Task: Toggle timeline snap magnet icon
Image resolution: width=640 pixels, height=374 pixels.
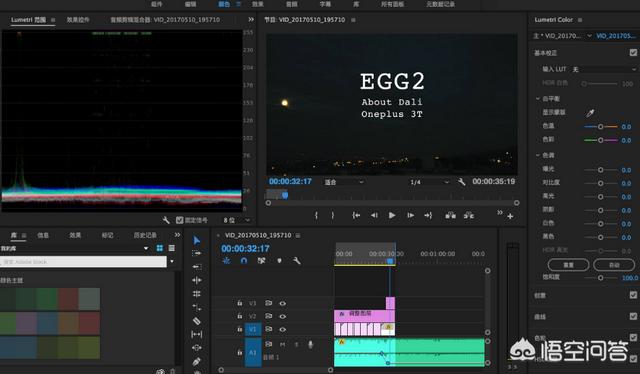Action: pos(244,260)
